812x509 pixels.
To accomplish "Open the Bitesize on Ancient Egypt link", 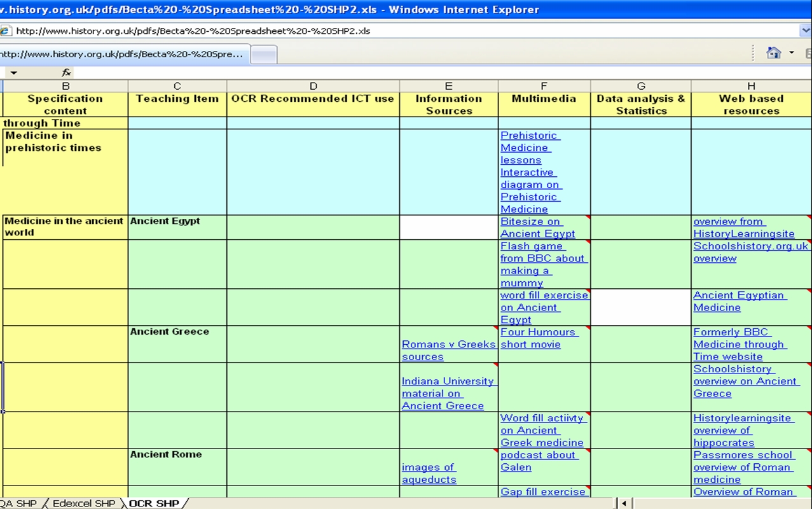I will [x=536, y=227].
